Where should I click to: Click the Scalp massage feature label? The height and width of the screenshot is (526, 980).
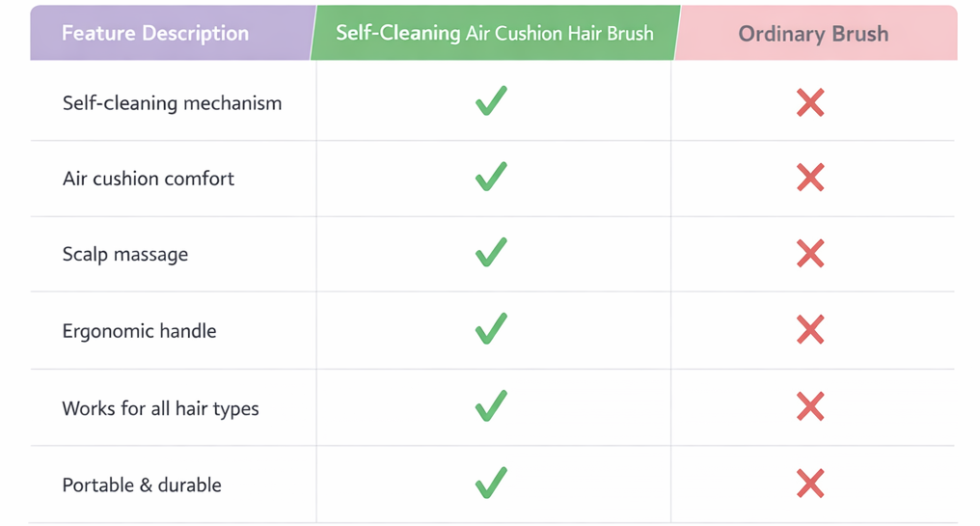[125, 255]
